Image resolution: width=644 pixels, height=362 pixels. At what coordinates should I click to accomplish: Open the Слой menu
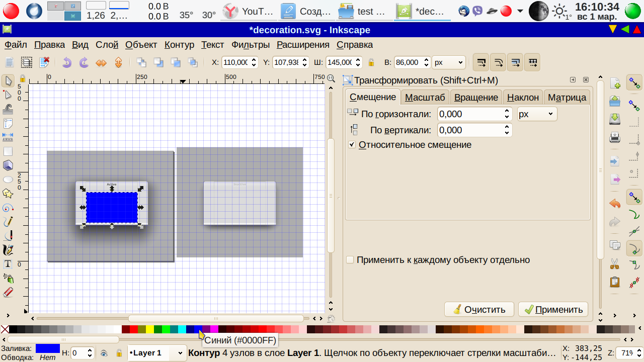[107, 45]
